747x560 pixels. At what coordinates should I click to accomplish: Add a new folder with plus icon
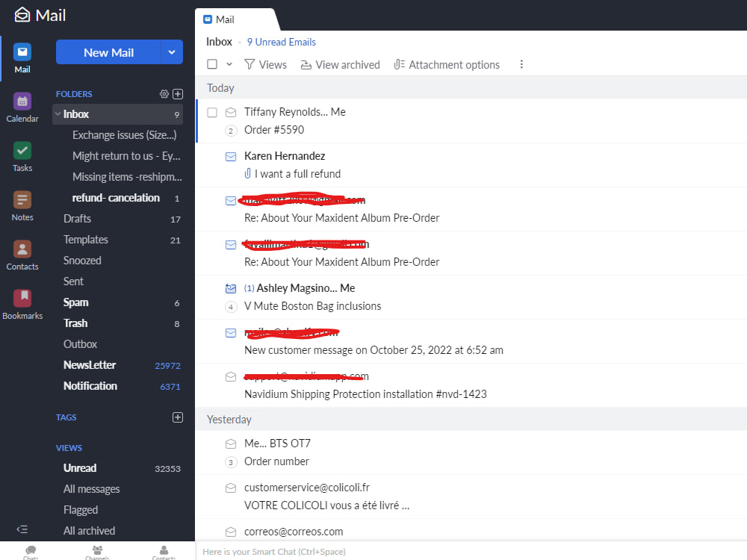(x=178, y=94)
